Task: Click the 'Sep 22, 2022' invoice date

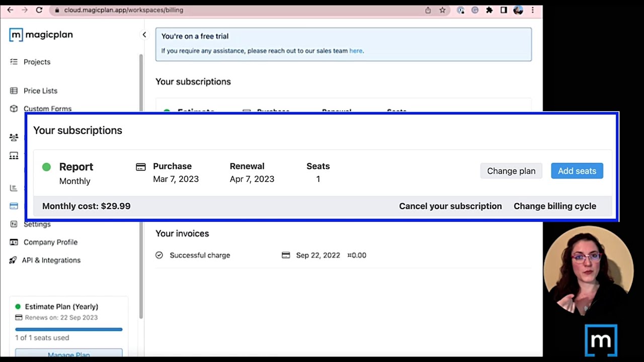Action: [318, 255]
